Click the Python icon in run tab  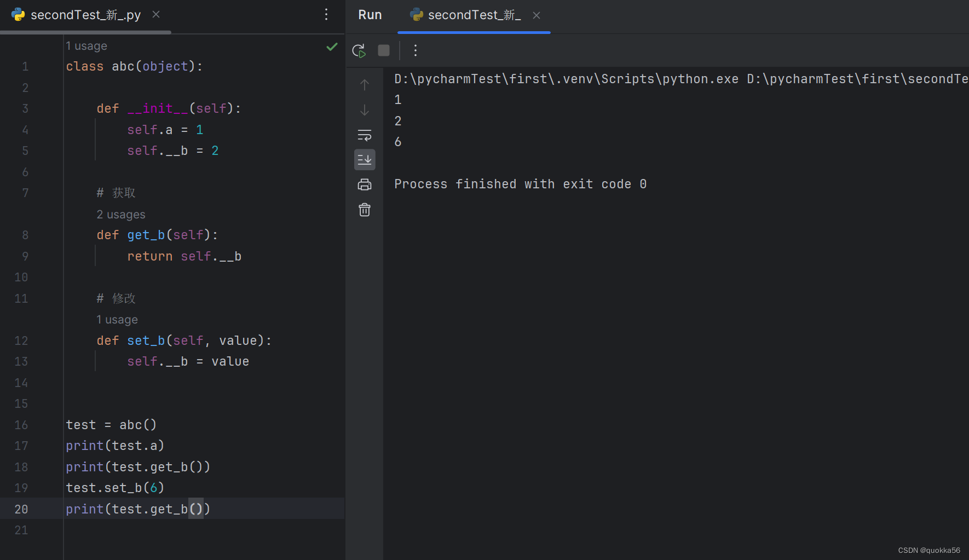(x=417, y=15)
